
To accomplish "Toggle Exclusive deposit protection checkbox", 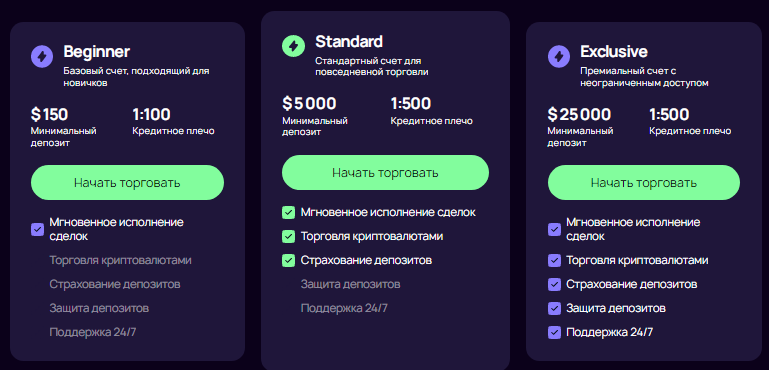I will [x=554, y=309].
